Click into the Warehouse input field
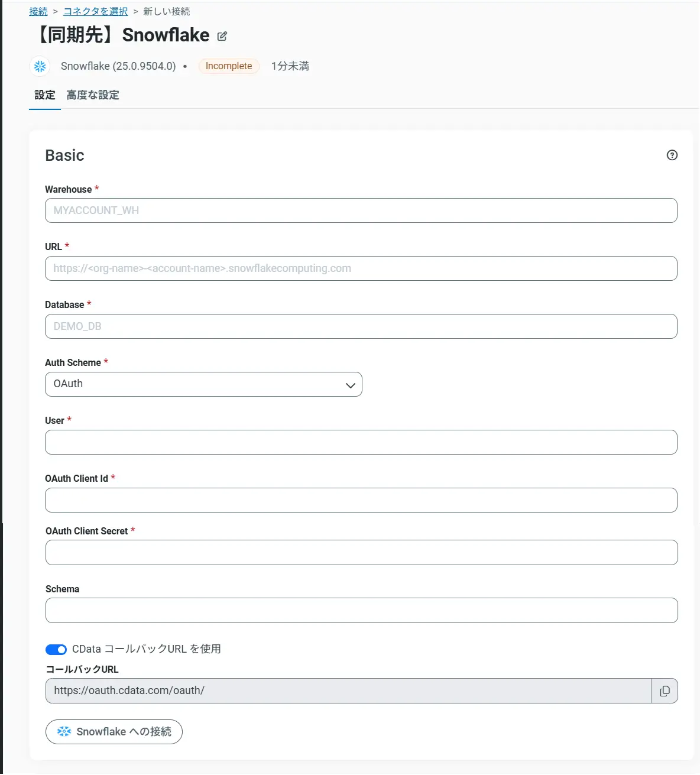The height and width of the screenshot is (775, 700). pyautogui.click(x=361, y=210)
